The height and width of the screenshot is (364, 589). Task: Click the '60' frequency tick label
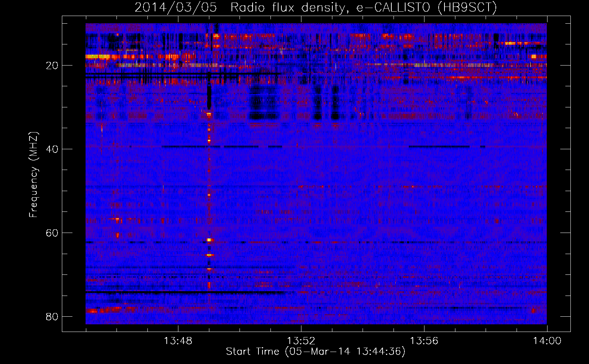click(x=52, y=233)
